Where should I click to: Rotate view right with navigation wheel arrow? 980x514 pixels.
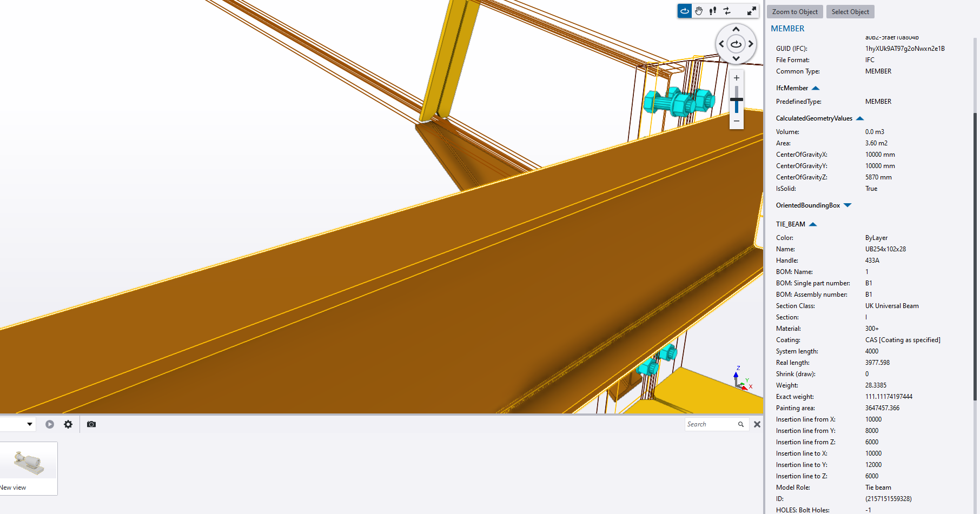[751, 44]
